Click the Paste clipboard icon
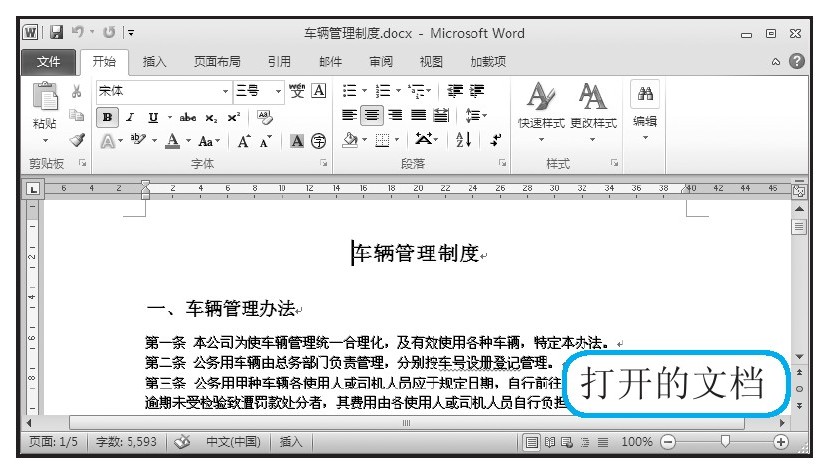The width and height of the screenshot is (828, 469). [45, 97]
